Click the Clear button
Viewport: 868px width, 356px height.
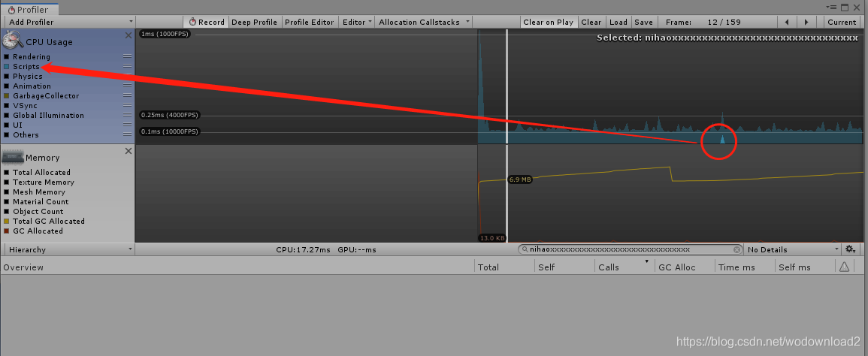pos(591,22)
